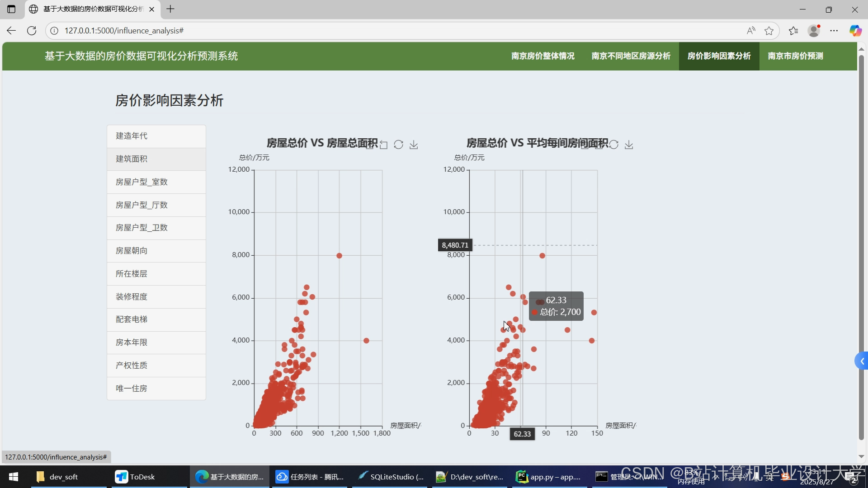The height and width of the screenshot is (488, 868).
Task: Add page to browser favorites
Action: [x=769, y=31]
